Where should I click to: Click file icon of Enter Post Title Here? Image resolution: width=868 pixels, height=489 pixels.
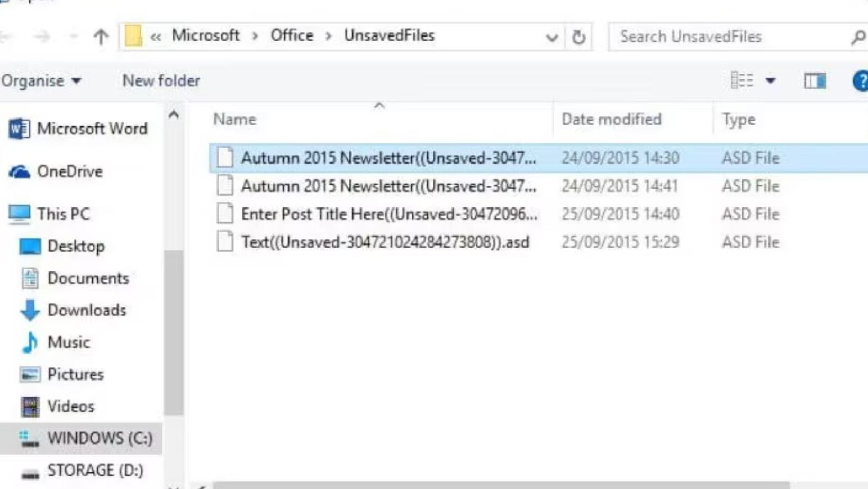pos(225,214)
